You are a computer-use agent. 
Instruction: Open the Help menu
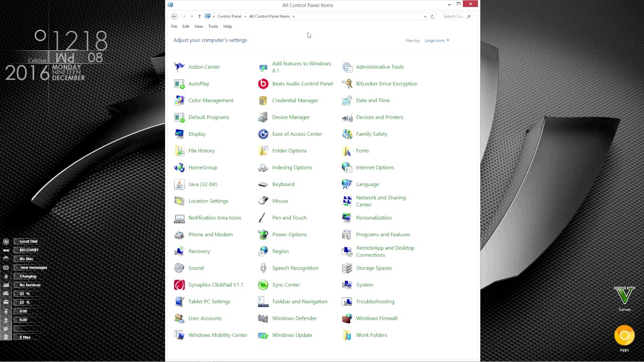pyautogui.click(x=227, y=26)
